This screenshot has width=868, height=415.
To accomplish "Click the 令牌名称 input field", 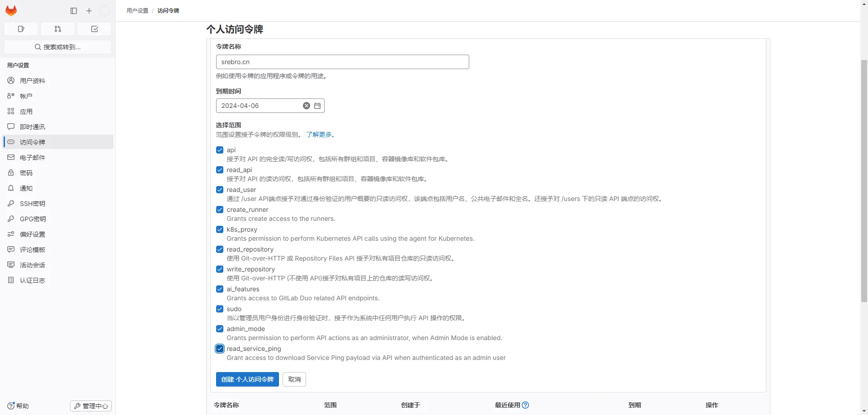I will 342,62.
